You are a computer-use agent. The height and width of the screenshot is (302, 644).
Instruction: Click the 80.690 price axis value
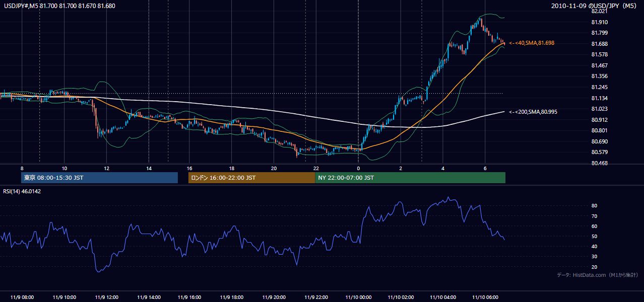click(600, 141)
